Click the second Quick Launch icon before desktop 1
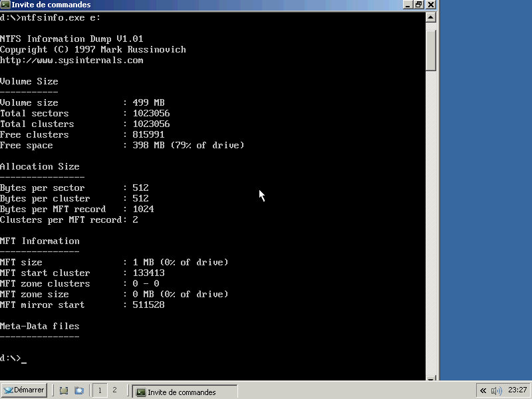This screenshot has width=532, height=399. point(79,391)
